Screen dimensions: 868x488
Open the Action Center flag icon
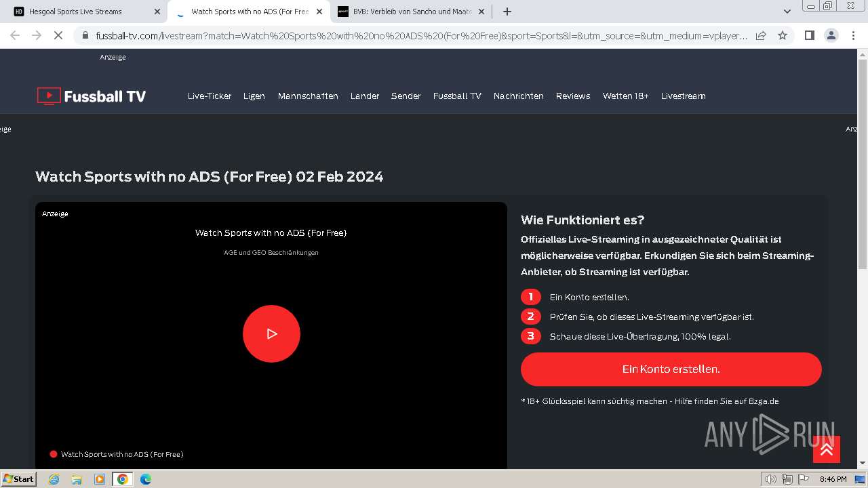(804, 479)
